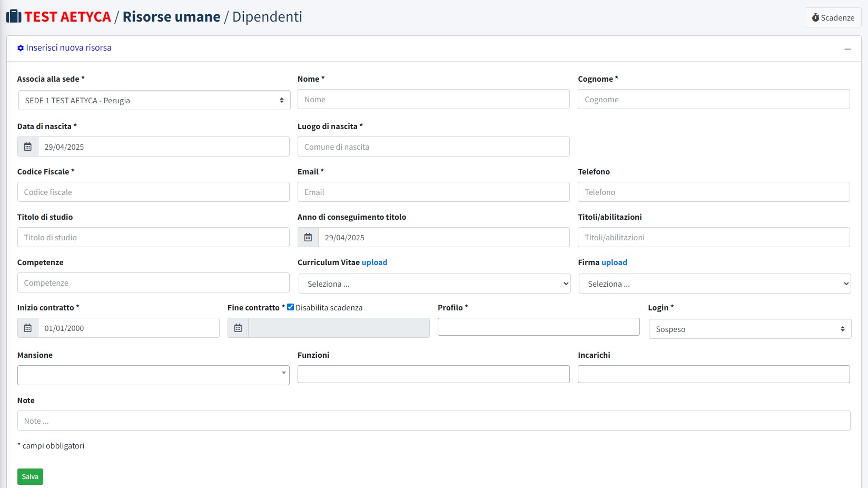Click the Curriculum Vitae upload link

[374, 262]
